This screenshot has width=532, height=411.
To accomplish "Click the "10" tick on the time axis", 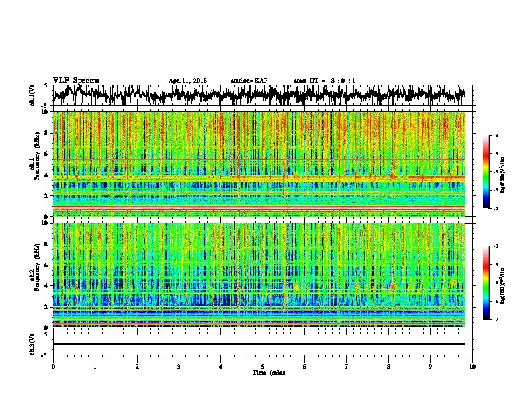I will (472, 367).
